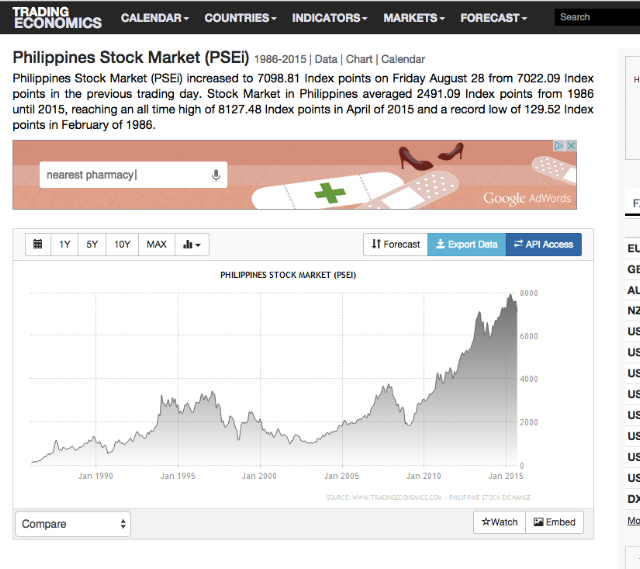Open the Chart link beside the title
Viewport: 640px width, 569px height.
coord(359,59)
